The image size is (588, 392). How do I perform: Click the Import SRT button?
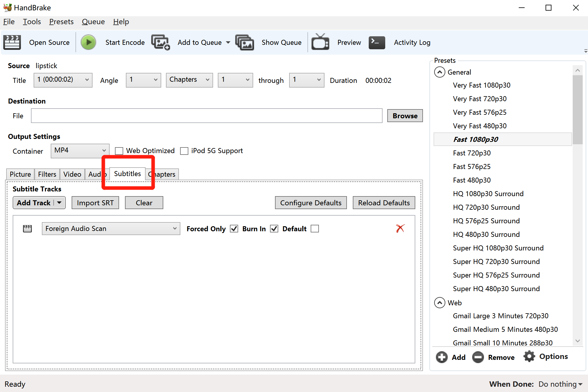pyautogui.click(x=95, y=203)
